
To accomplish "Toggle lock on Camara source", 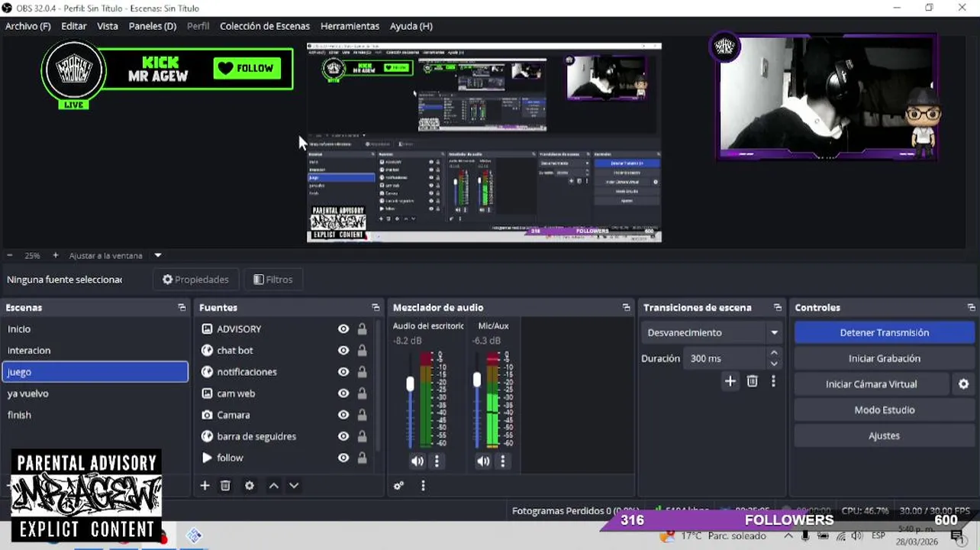I will pos(362,415).
